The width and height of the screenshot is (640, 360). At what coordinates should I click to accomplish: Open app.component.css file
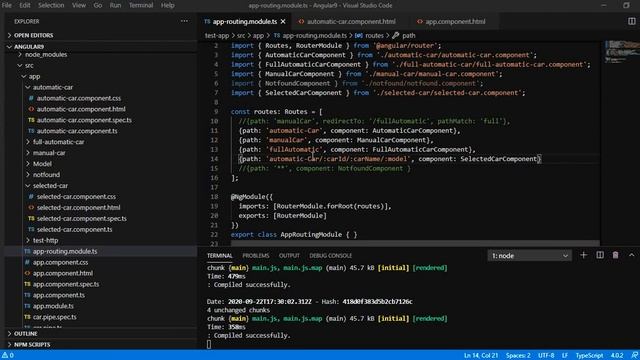pos(60,262)
